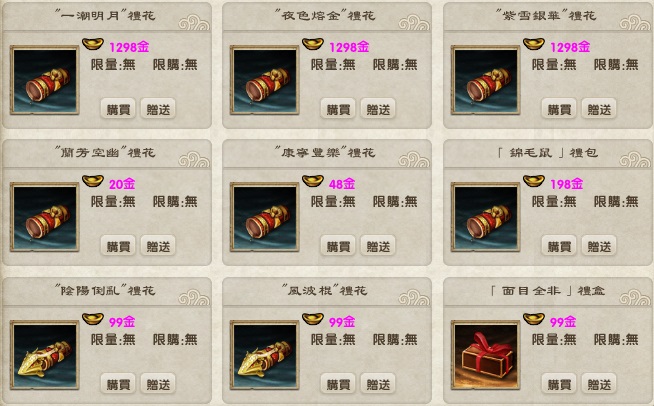Buy the 一潮明月 firework with 購買
This screenshot has width=654, height=406.
(118, 109)
